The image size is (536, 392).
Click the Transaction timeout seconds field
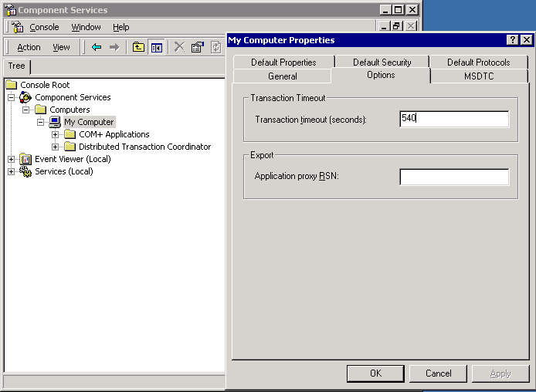pos(454,119)
